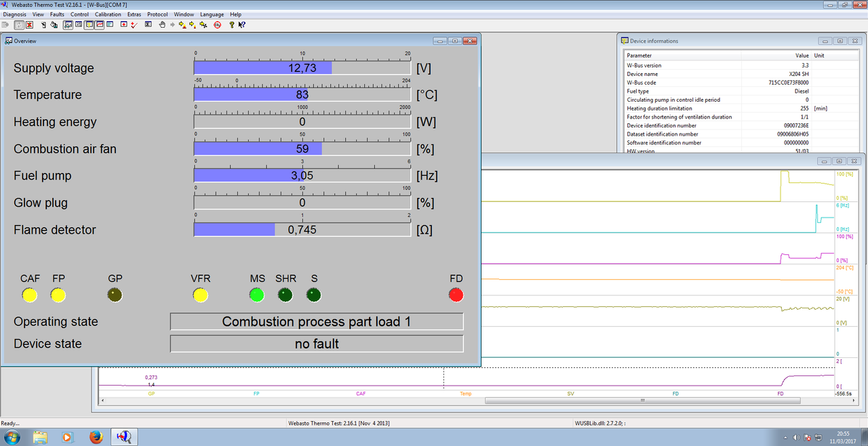The height and width of the screenshot is (446, 868).
Task: Click the hand toolbar icon
Action: point(162,24)
